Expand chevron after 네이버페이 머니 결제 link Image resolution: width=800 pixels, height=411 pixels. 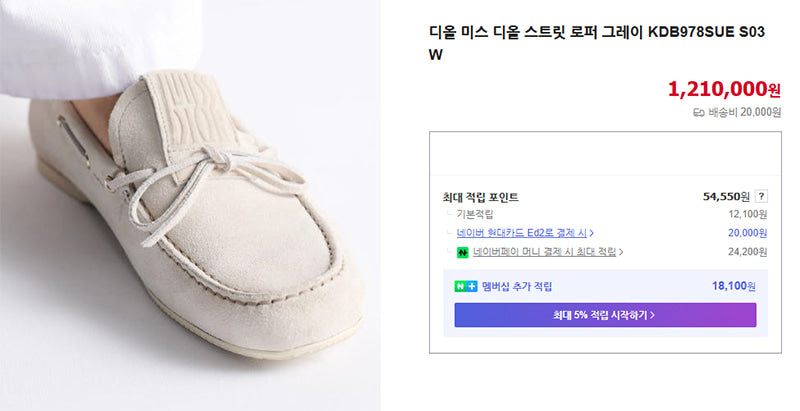click(621, 252)
